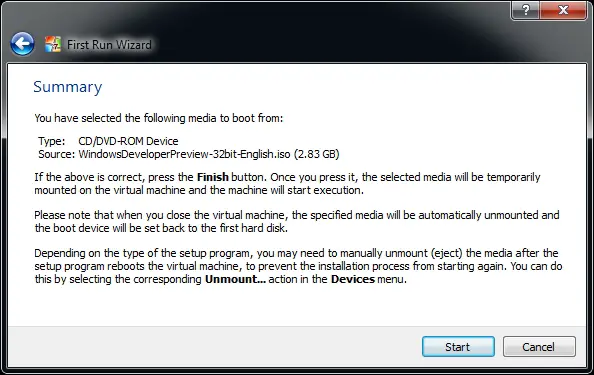
Task: Click the Type: label
Action: 52,141
